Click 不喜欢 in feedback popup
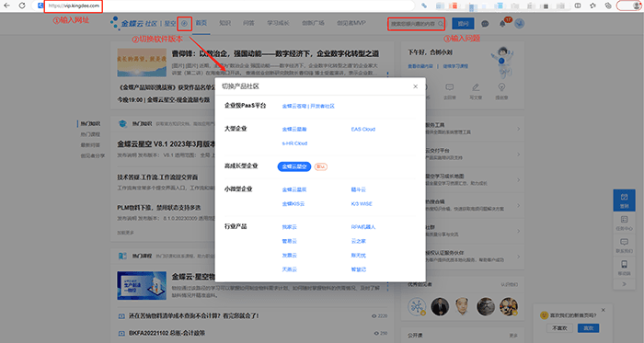The width and height of the screenshot is (644, 343). (559, 328)
